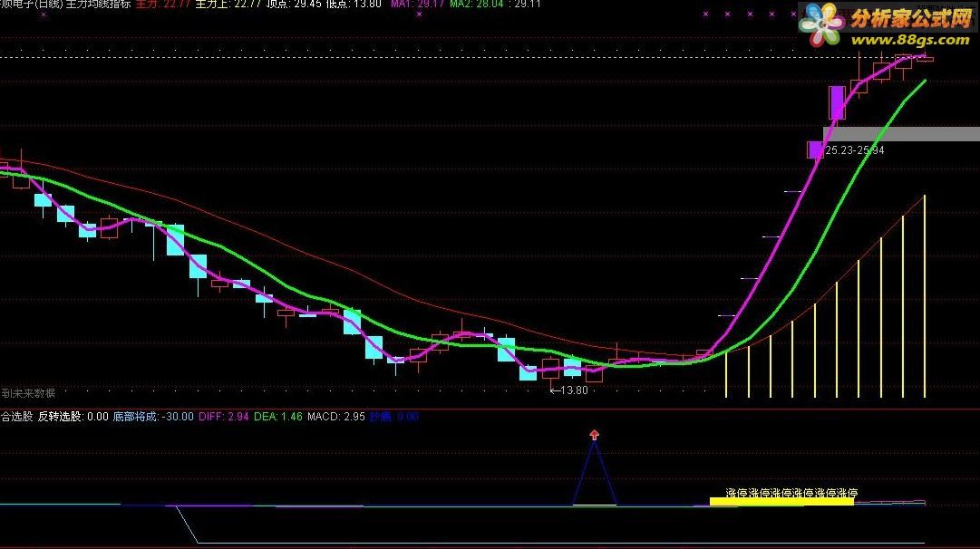Click the 低点: 13.80 header value
The width and height of the screenshot is (980, 549).
point(354,4)
